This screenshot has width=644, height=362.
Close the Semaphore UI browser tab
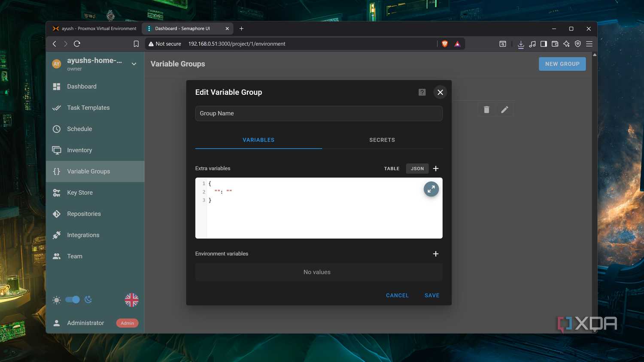point(227,29)
